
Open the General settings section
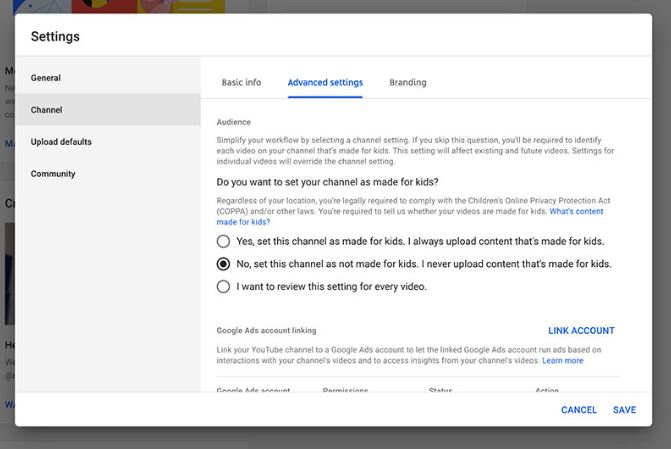46,78
